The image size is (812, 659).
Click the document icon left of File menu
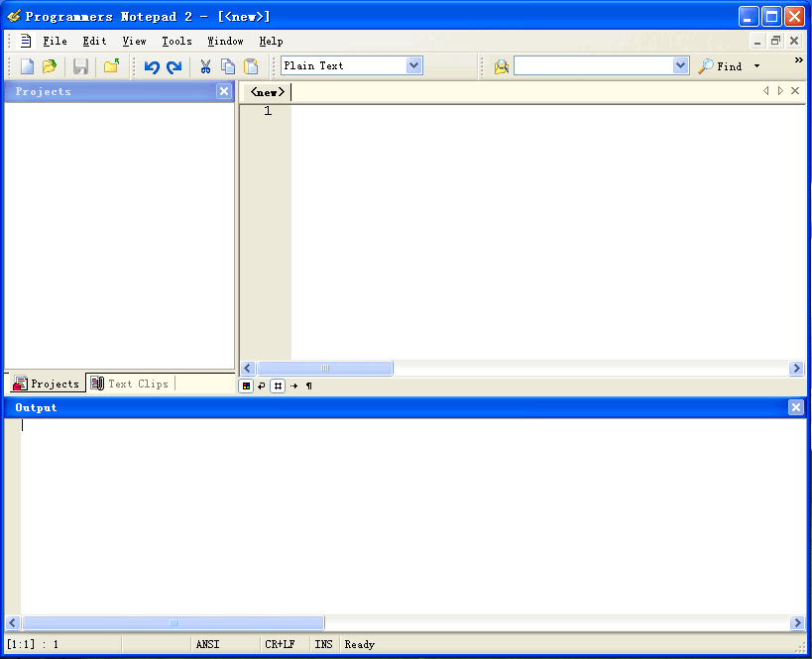tap(26, 41)
